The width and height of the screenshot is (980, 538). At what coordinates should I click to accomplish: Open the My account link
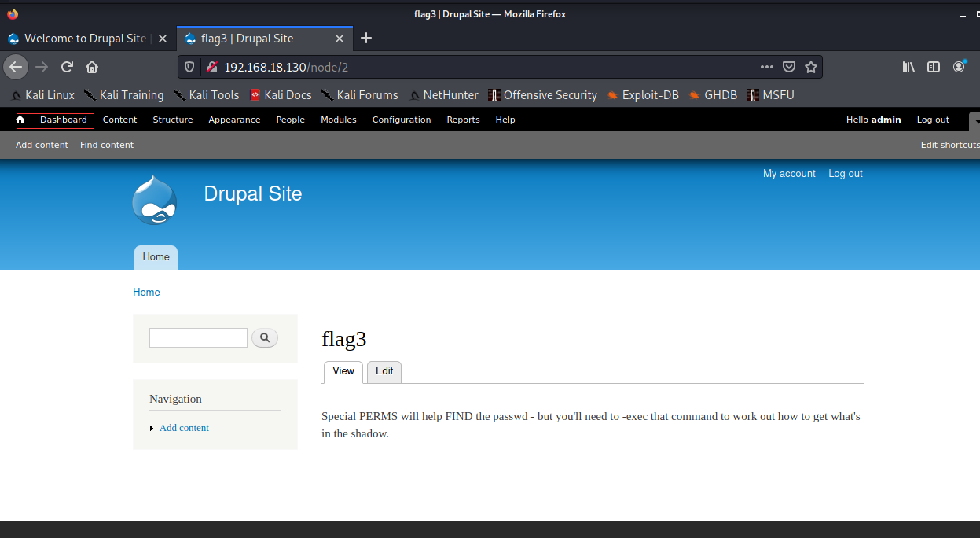pyautogui.click(x=789, y=173)
